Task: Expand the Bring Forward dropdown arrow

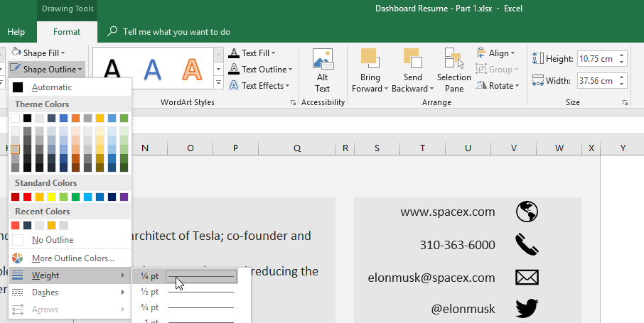Action: pyautogui.click(x=386, y=89)
